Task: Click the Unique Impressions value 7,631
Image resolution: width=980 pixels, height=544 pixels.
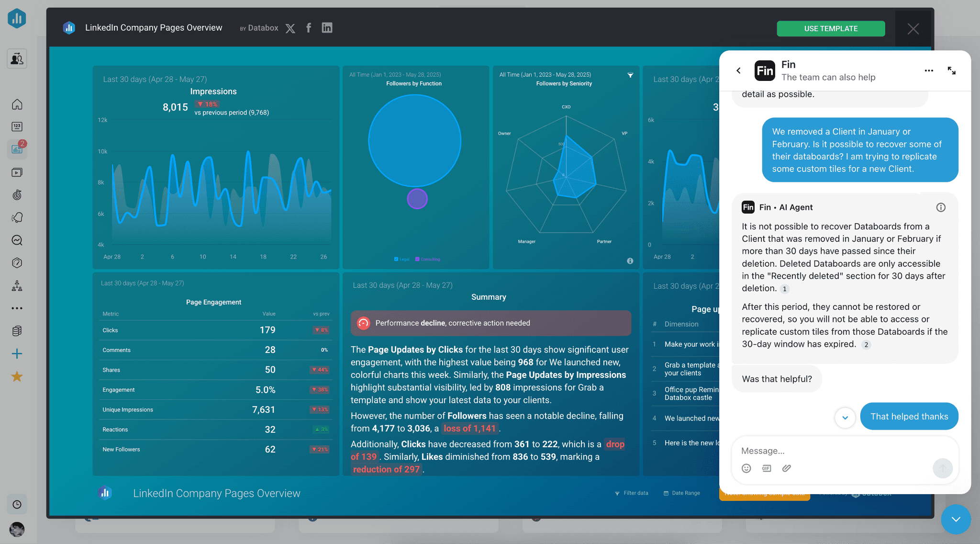Action: (x=264, y=409)
